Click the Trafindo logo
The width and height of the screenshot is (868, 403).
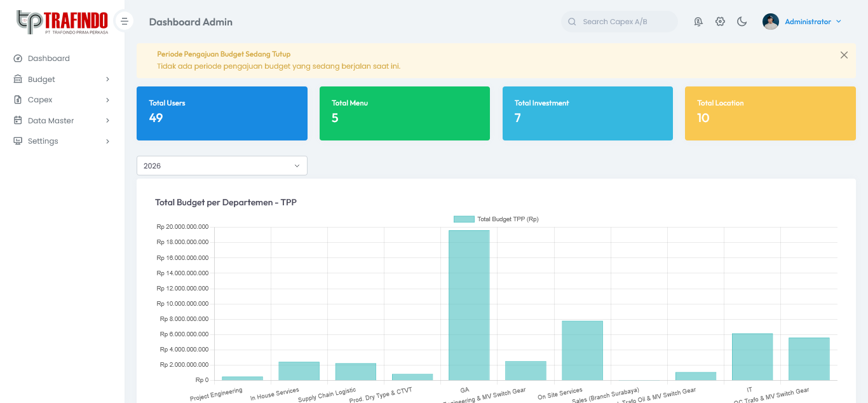click(x=62, y=22)
